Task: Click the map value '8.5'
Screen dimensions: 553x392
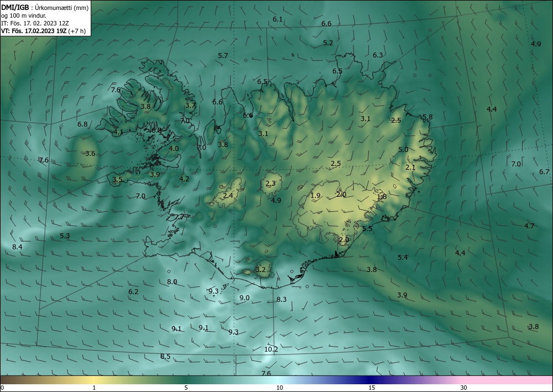Action: pyautogui.click(x=165, y=357)
